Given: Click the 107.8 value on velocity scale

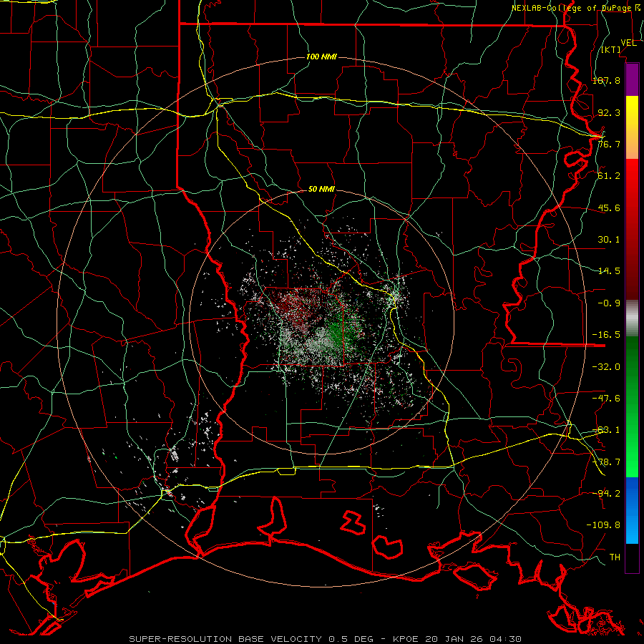Looking at the screenshot, I should (x=606, y=80).
